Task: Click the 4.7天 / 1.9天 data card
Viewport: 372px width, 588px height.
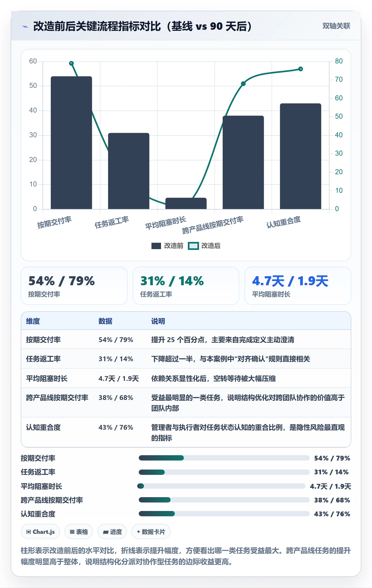Action: 298,286
